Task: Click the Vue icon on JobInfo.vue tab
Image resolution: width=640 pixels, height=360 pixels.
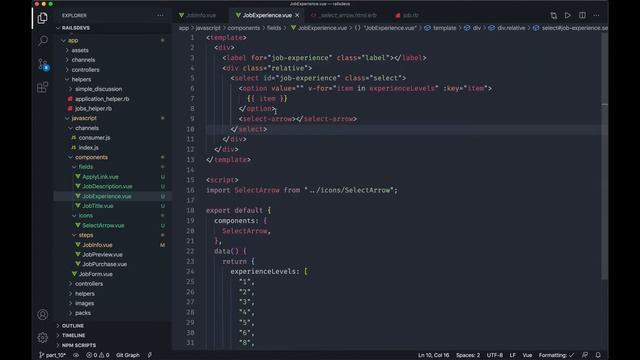Action: pos(181,16)
